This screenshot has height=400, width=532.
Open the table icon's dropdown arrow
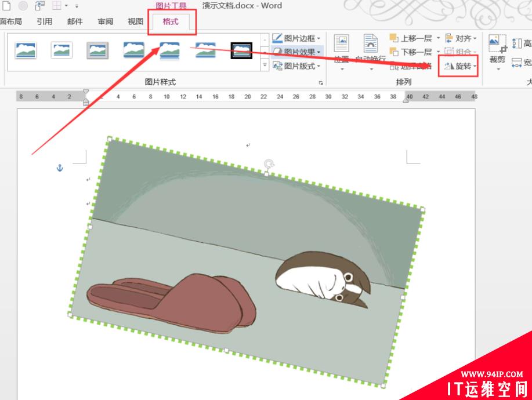tap(66, 6)
